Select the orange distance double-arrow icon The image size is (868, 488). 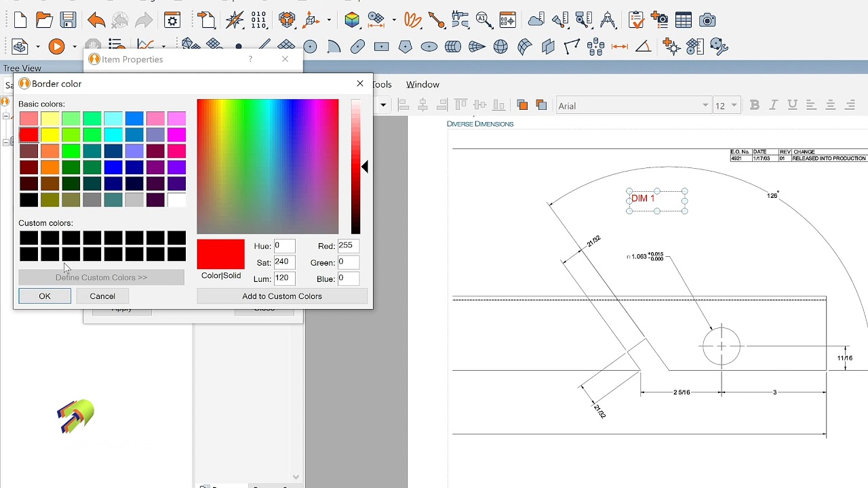(x=620, y=47)
